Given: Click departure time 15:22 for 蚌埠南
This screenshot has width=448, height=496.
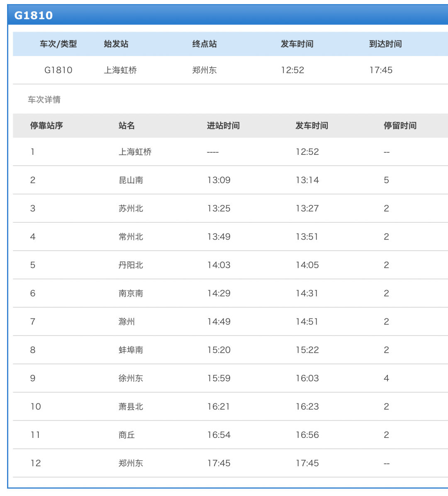Looking at the screenshot, I should click(307, 350).
